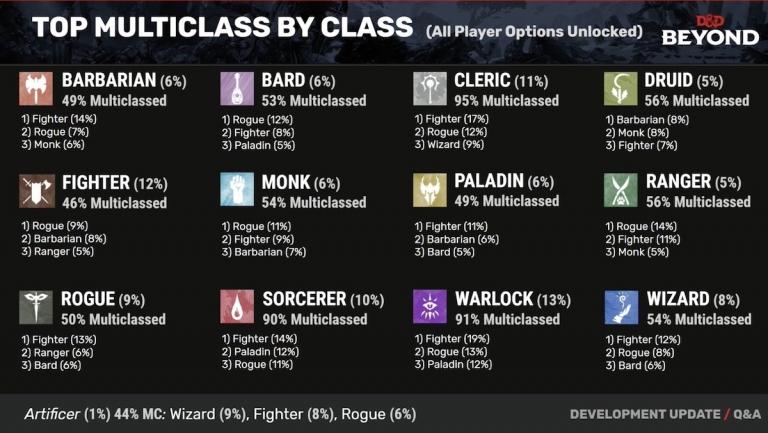Select the Druid green class icon
The image size is (768, 433).
pyautogui.click(x=620, y=89)
